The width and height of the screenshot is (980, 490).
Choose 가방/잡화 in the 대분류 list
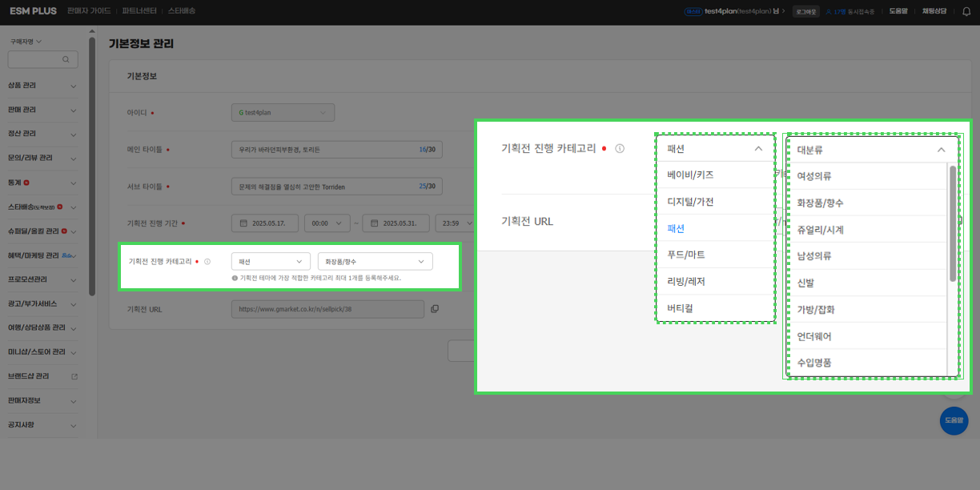[x=866, y=309]
